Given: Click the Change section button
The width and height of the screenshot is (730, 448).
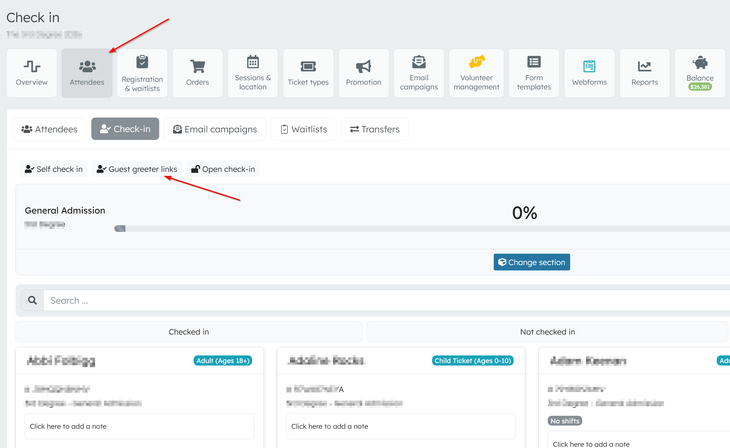Looking at the screenshot, I should coord(532,262).
